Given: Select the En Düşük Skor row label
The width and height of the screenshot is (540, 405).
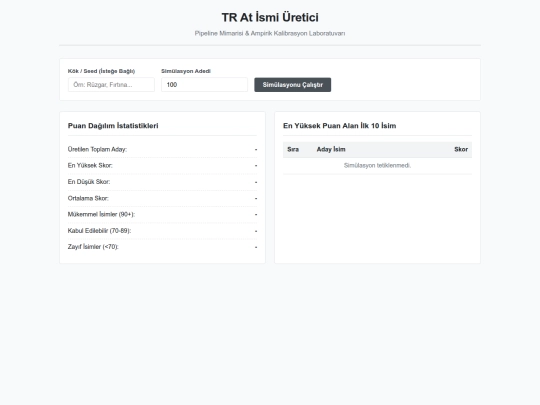Looking at the screenshot, I should coord(89,181).
